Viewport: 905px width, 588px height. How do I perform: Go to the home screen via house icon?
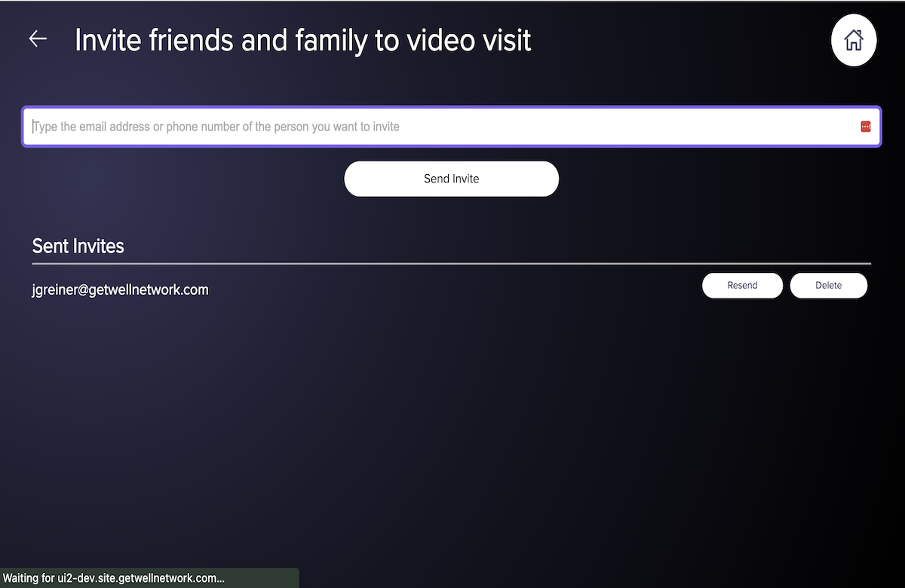point(853,40)
